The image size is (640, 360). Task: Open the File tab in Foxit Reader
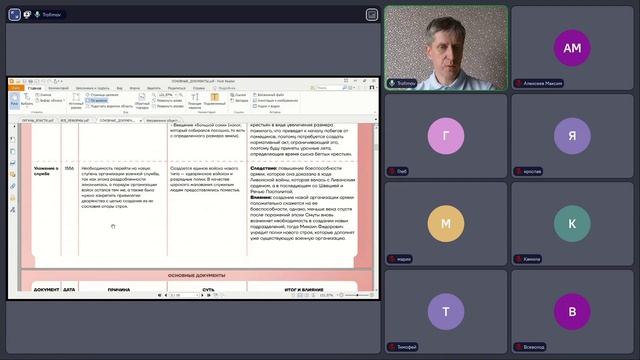[x=16, y=88]
